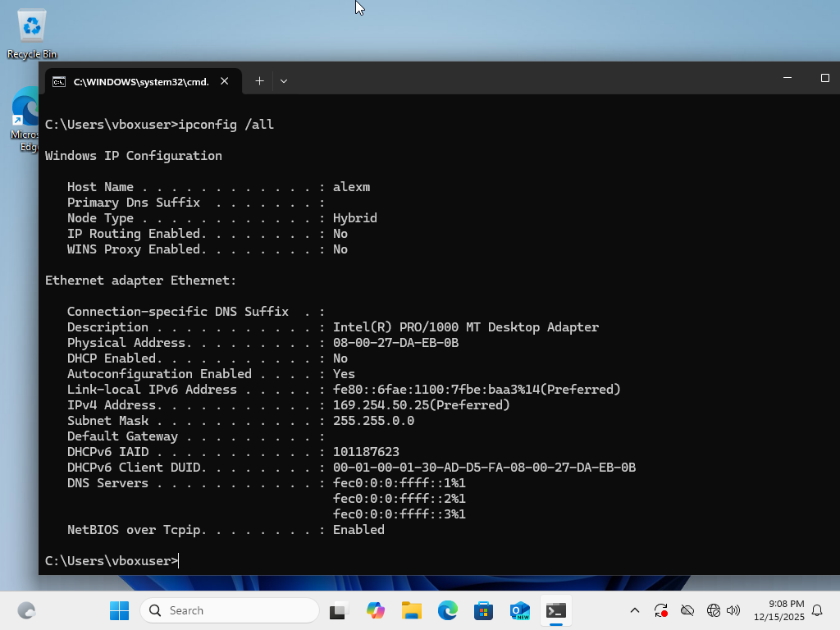Minimize the Terminal window
The image size is (840, 630).
[x=787, y=78]
